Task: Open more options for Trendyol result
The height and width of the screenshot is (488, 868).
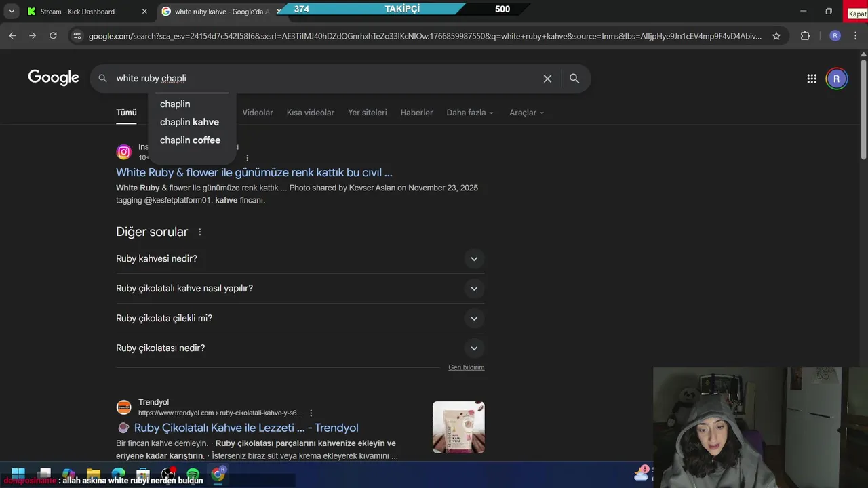Action: pyautogui.click(x=311, y=413)
